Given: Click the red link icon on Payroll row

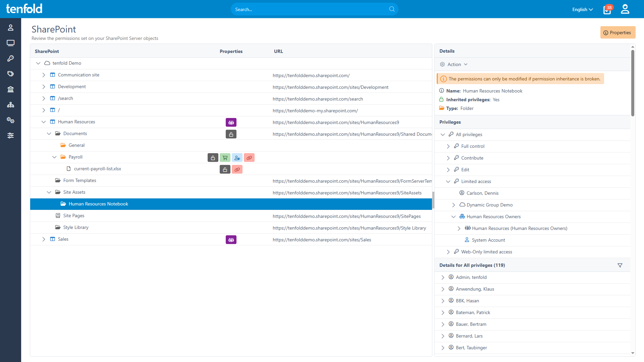Looking at the screenshot, I should point(249,158).
